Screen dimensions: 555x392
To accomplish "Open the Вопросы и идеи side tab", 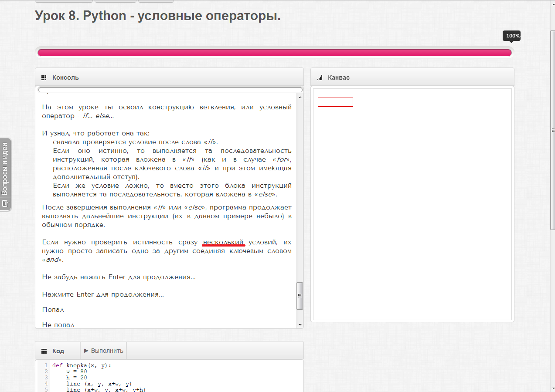I will pos(5,174).
